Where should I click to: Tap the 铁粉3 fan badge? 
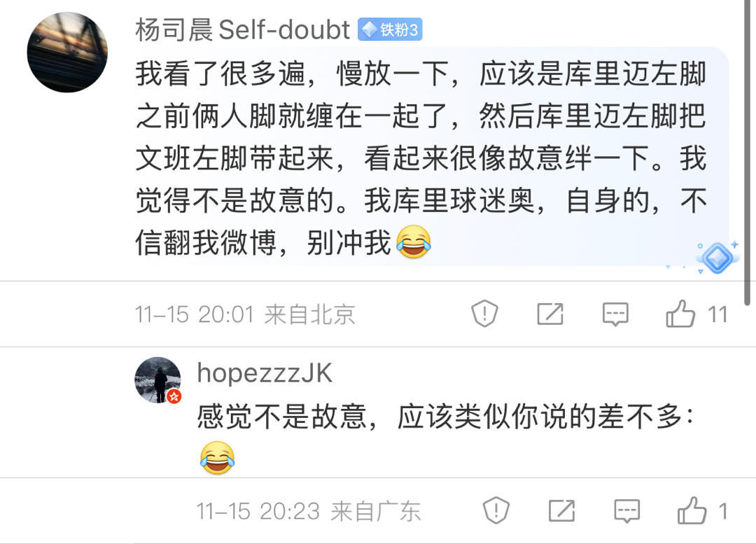point(390,29)
